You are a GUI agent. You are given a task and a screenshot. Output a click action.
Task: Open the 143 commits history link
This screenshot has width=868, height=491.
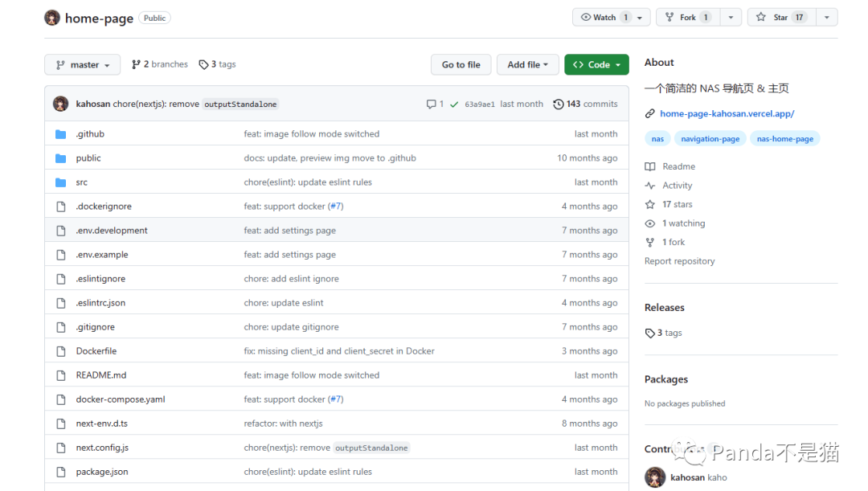tap(586, 104)
